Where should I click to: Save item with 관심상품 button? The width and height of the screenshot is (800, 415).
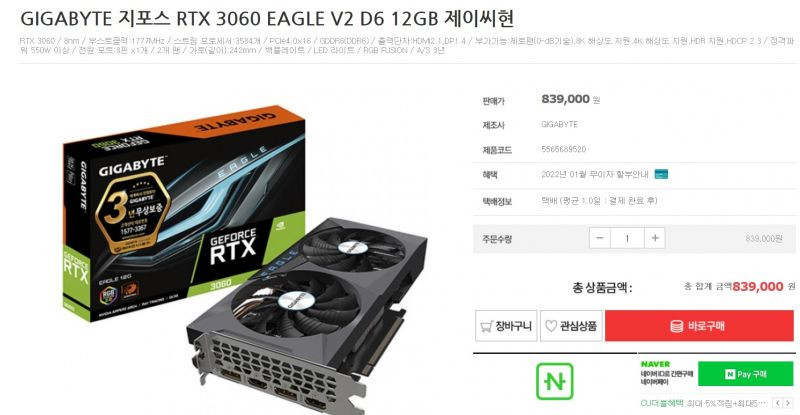click(x=571, y=326)
